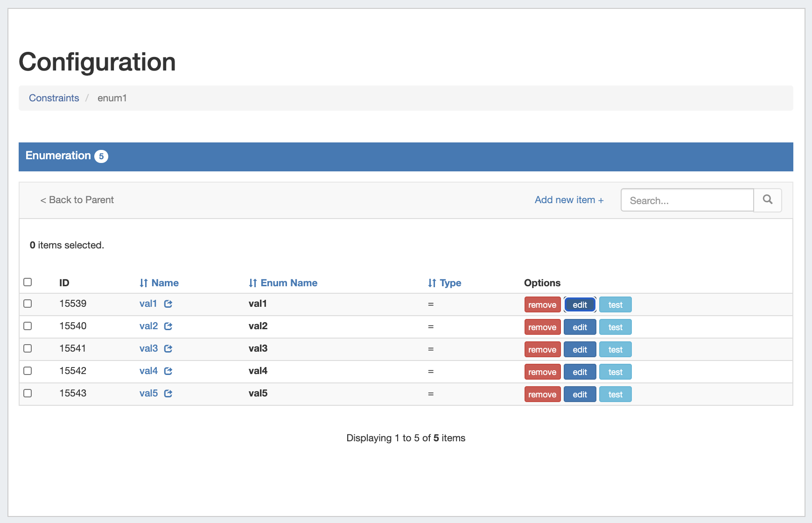This screenshot has width=812, height=523.
Task: Go Back to Parent
Action: (77, 200)
